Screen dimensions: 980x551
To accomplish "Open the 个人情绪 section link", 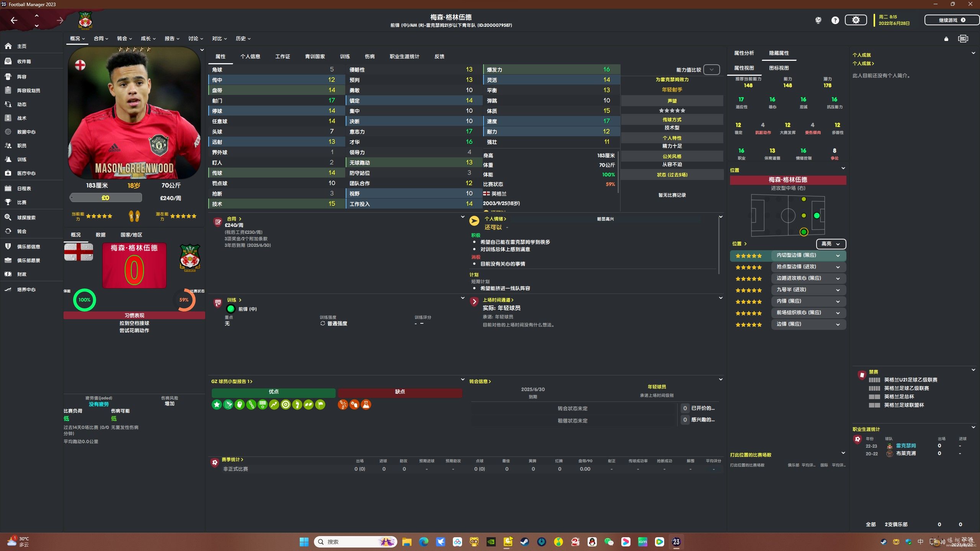I will pyautogui.click(x=495, y=218).
